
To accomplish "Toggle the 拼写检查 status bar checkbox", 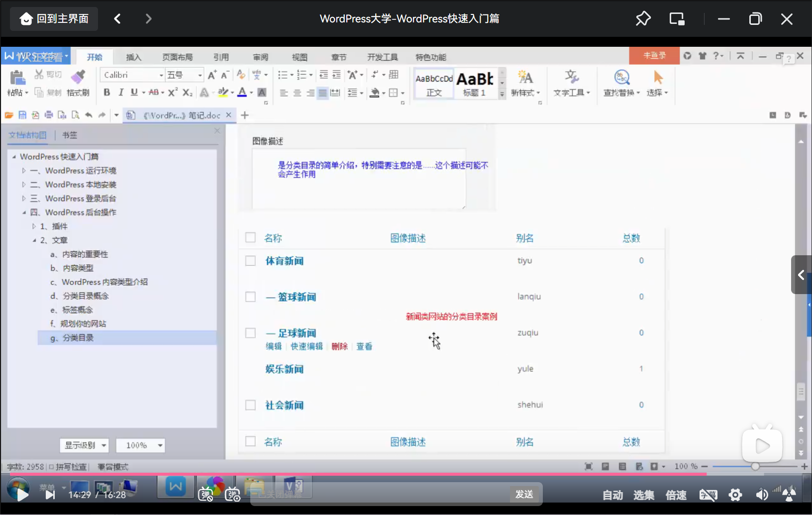I will [x=51, y=467].
